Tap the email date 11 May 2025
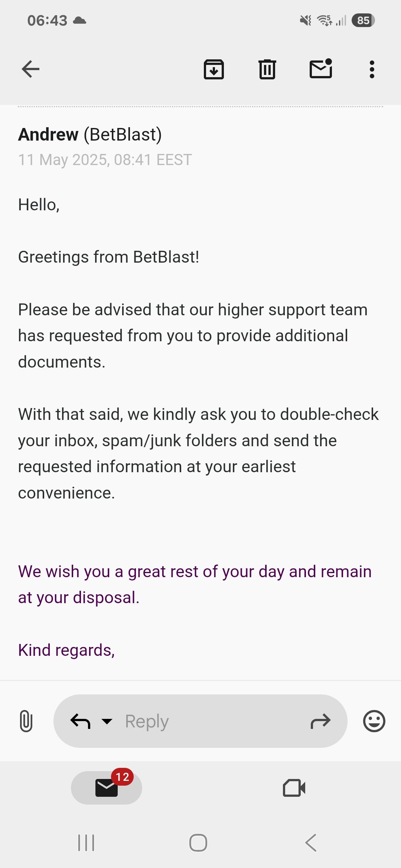 pos(105,160)
